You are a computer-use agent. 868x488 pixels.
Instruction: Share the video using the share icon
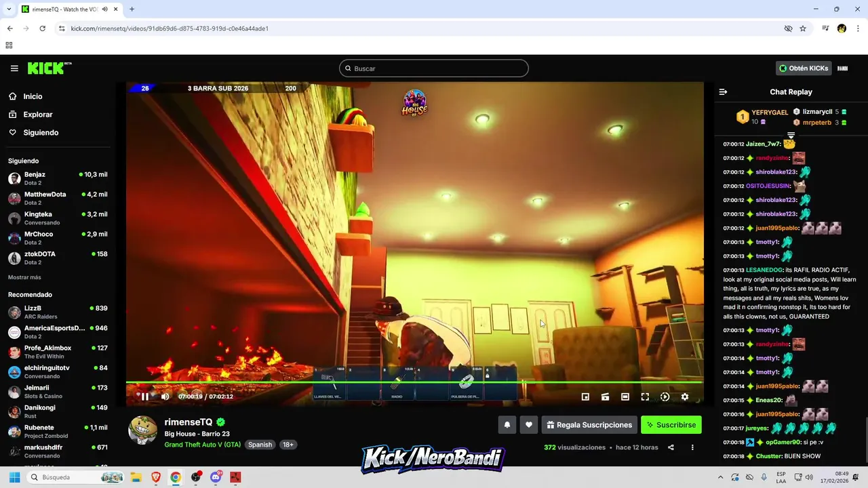[671, 447]
